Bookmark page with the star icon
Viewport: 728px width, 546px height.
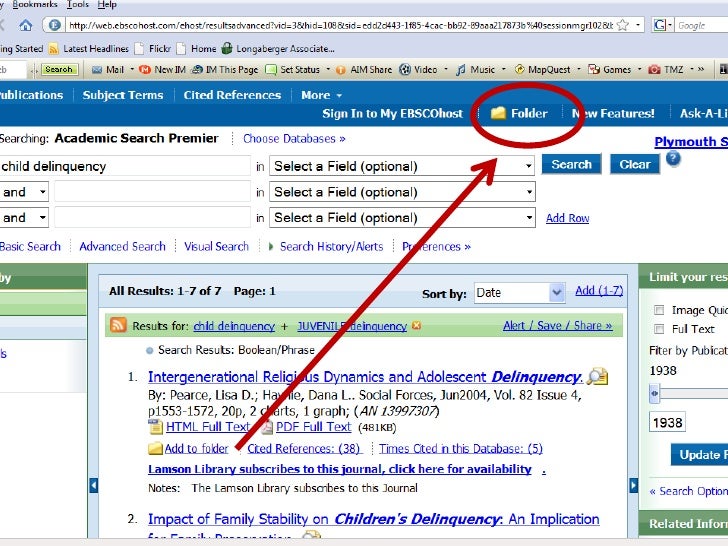click(x=623, y=25)
